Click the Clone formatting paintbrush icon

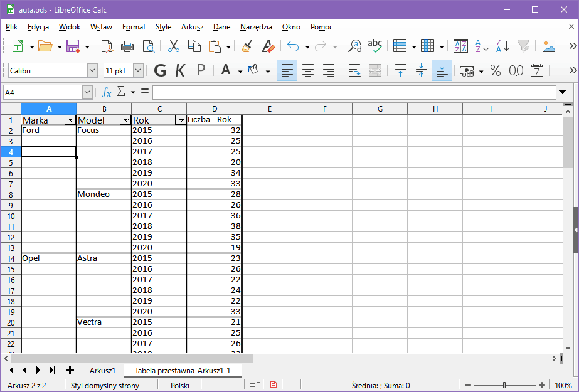coord(247,46)
